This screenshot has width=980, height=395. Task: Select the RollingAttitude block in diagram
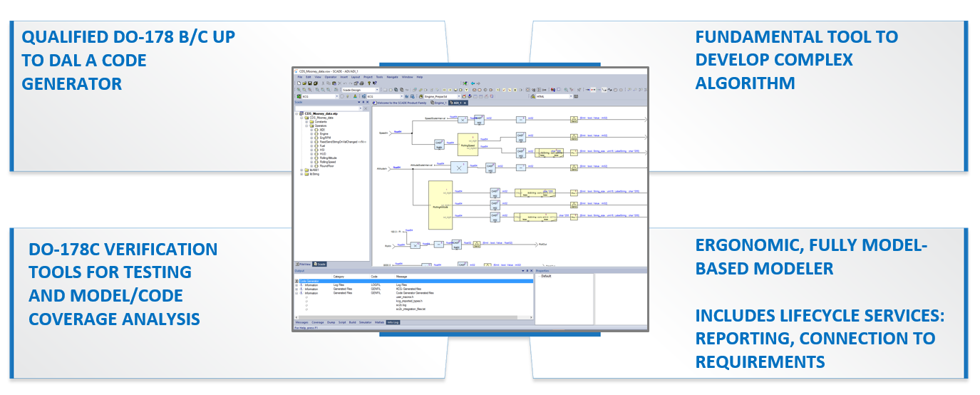[x=440, y=206]
